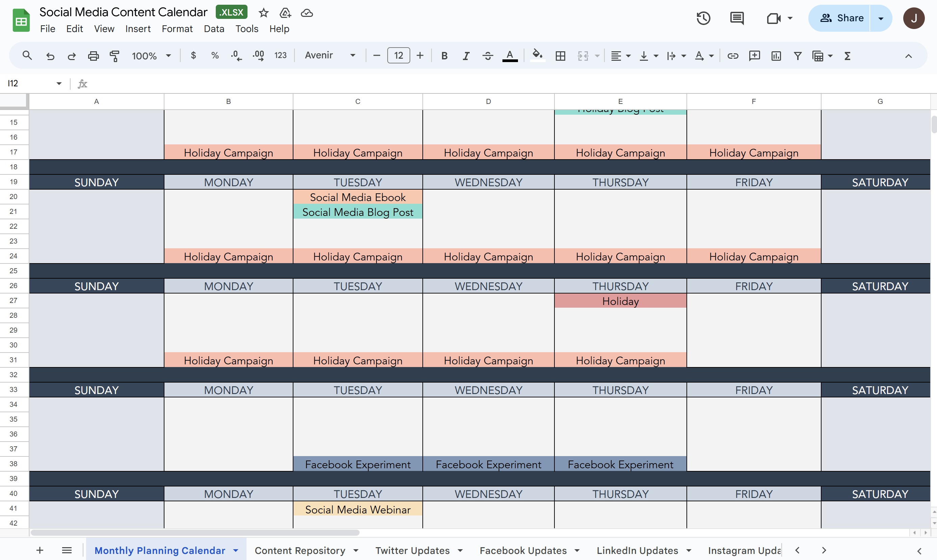Toggle italic formatting
Image resolution: width=937 pixels, height=560 pixels.
coord(466,56)
